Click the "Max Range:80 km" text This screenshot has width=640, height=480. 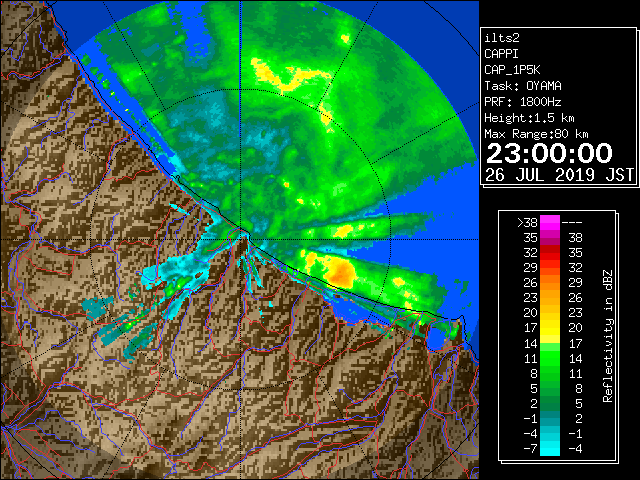[x=536, y=134]
